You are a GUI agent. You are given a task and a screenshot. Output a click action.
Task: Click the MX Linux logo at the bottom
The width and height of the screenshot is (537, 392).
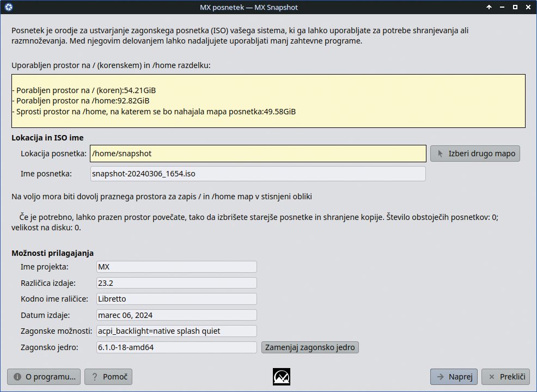(282, 377)
